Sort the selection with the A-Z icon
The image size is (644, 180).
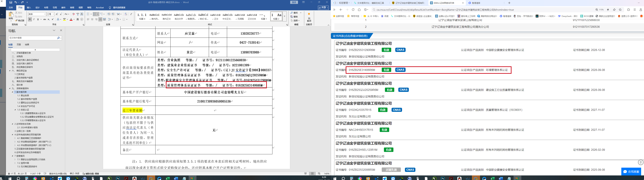coord(126,14)
